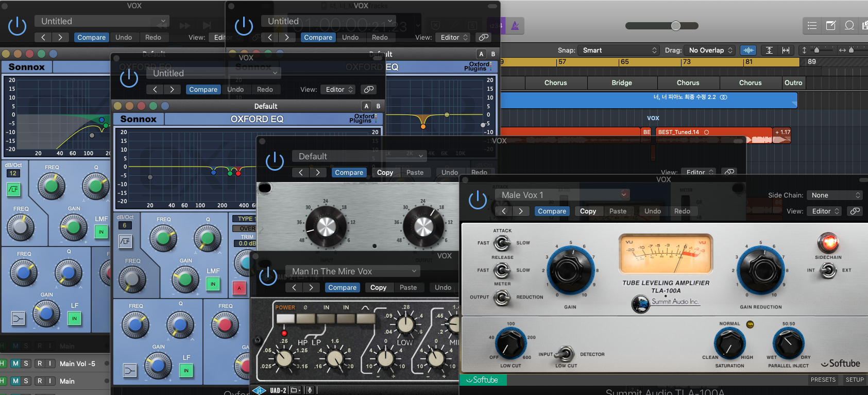868x395 pixels.
Task: Open the Note Pads icon
Action: [831, 25]
